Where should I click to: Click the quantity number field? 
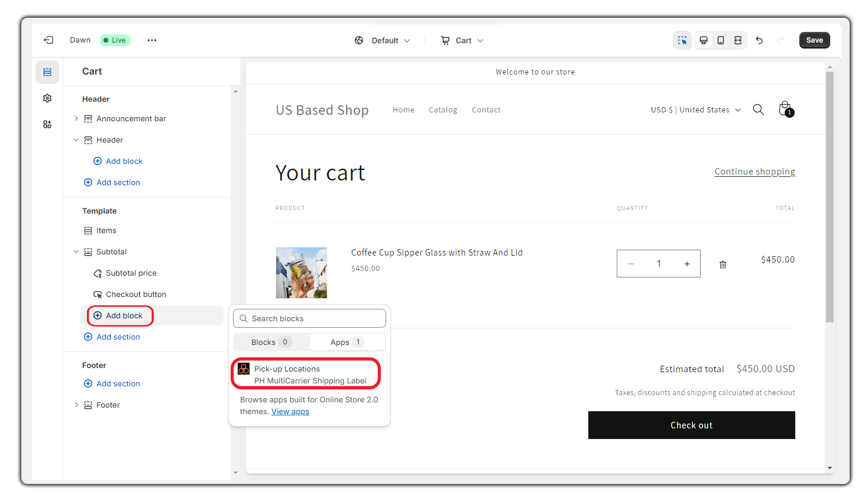(x=659, y=264)
